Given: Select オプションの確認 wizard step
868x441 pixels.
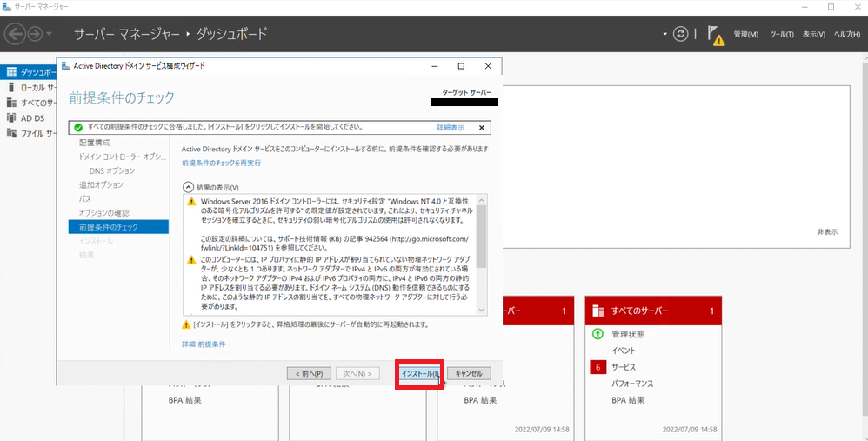Looking at the screenshot, I should click(x=104, y=213).
